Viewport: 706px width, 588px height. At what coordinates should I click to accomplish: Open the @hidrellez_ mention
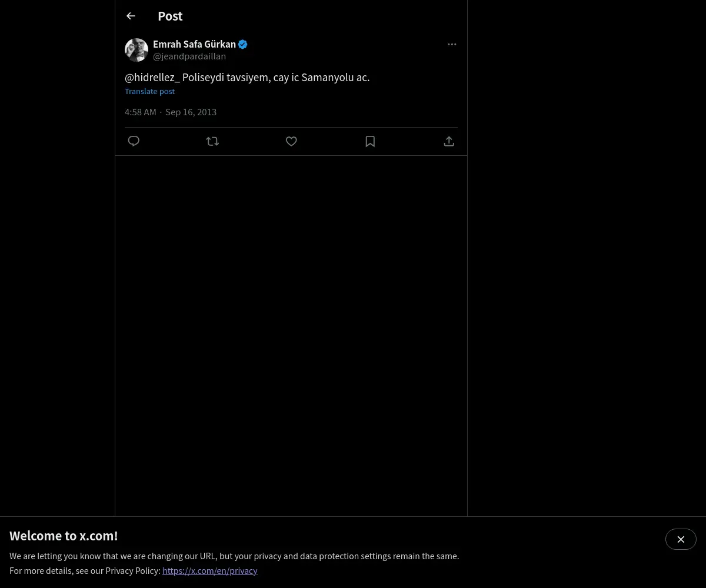pyautogui.click(x=152, y=77)
